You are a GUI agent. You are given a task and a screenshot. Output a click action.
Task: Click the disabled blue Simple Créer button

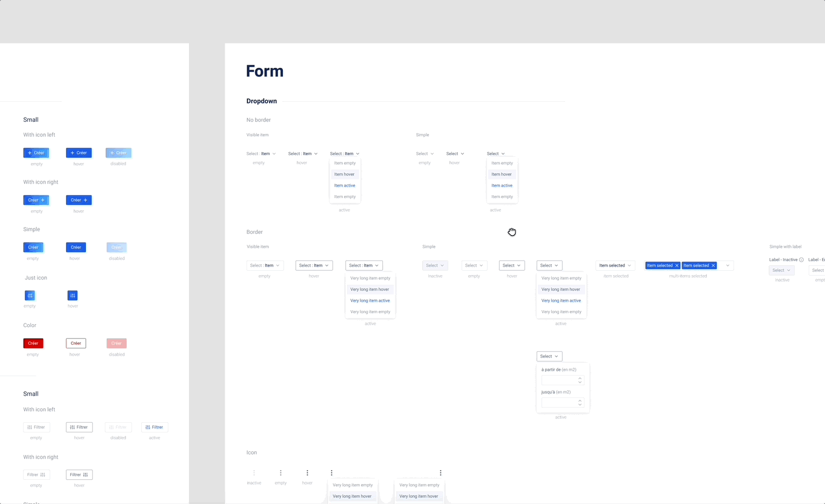click(116, 247)
